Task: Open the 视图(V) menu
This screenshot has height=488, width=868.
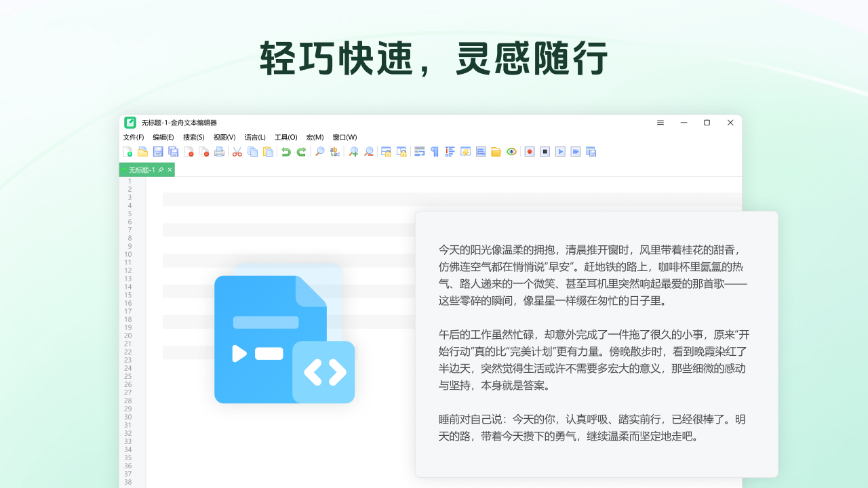Action: click(224, 137)
